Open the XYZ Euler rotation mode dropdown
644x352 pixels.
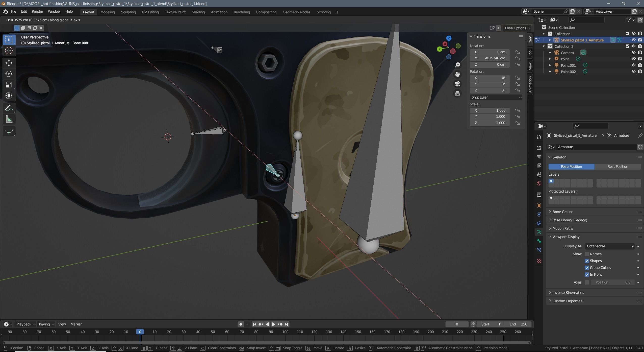(x=496, y=97)
